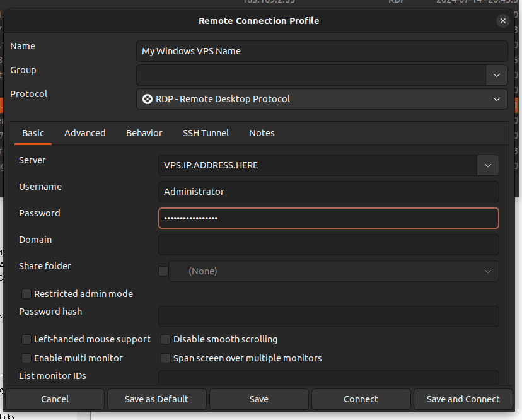This screenshot has width=522, height=420.
Task: Open the Protocol selection dropdown
Action: (497, 99)
